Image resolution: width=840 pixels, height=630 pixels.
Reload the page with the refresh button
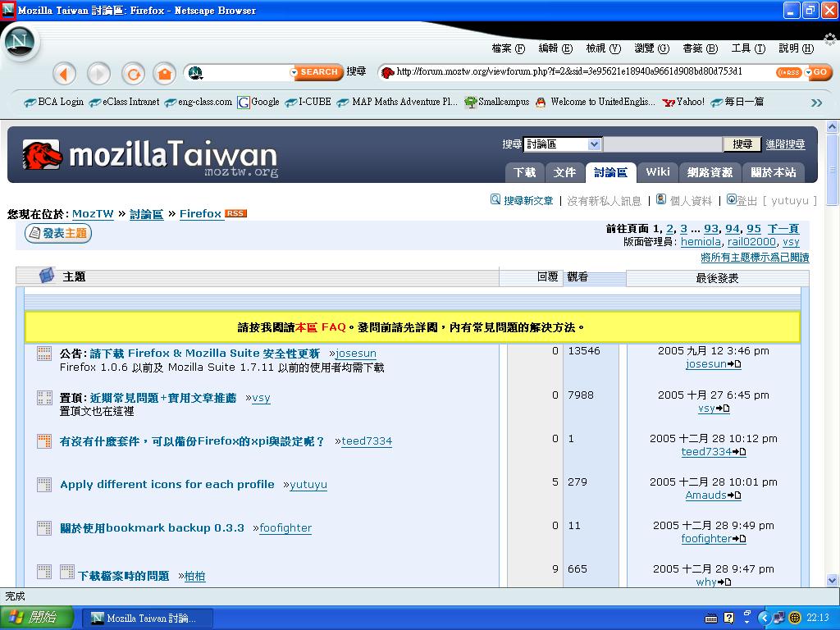[134, 73]
